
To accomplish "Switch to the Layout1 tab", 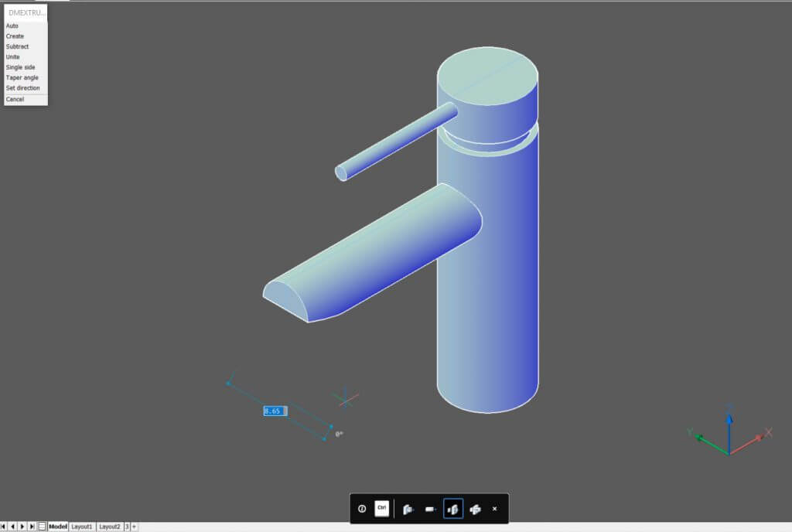I will click(x=81, y=526).
